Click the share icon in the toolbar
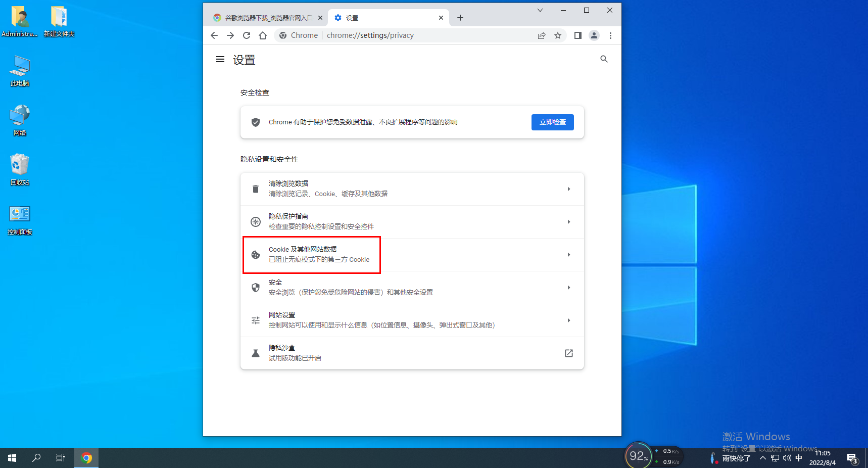Screen dimensions: 868x468 [542, 35]
